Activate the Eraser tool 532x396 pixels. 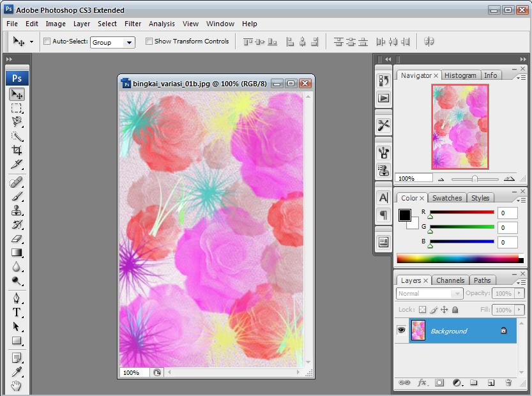tap(17, 238)
